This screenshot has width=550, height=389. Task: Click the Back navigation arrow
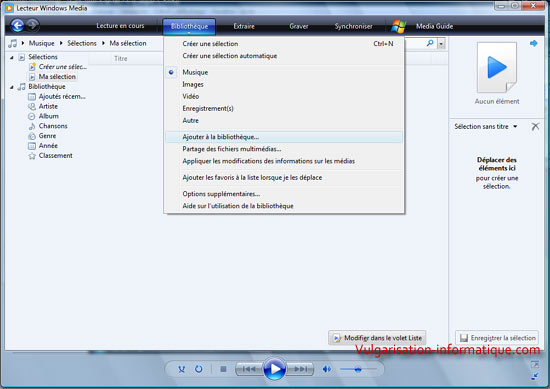18,25
